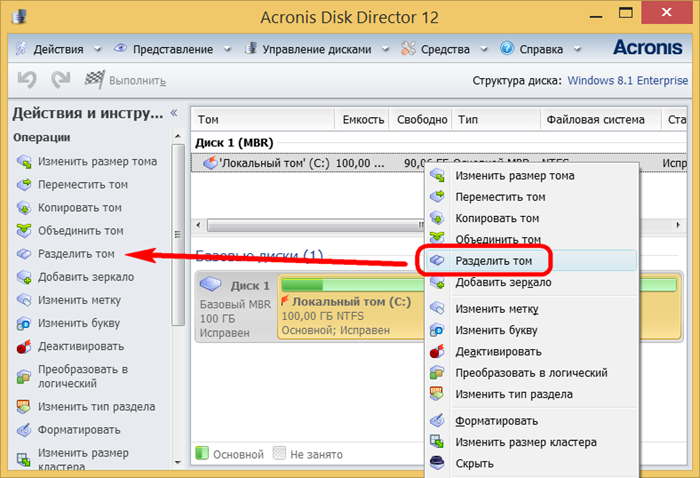Select Разделить том in context menu

pyautogui.click(x=500, y=260)
